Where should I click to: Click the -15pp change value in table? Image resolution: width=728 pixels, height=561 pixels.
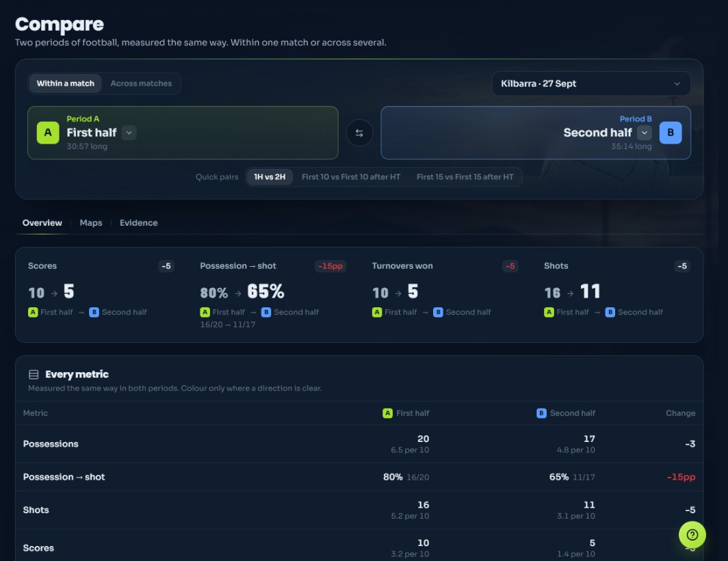point(681,477)
